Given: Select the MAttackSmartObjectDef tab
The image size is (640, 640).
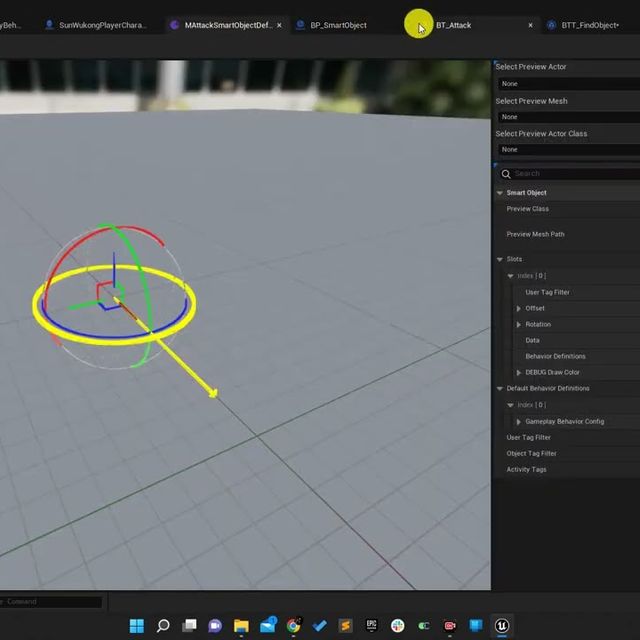Looking at the screenshot, I should point(227,25).
